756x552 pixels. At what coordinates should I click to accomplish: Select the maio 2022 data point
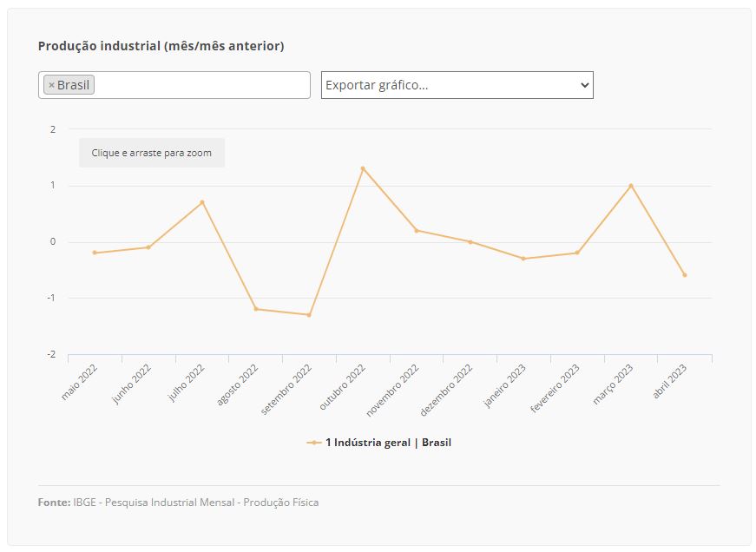[95, 253]
